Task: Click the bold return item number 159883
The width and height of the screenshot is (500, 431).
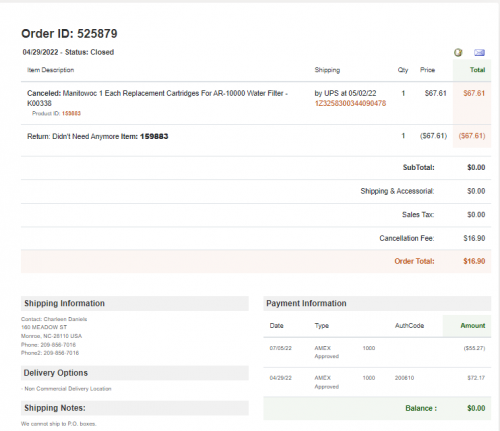Action: (154, 136)
